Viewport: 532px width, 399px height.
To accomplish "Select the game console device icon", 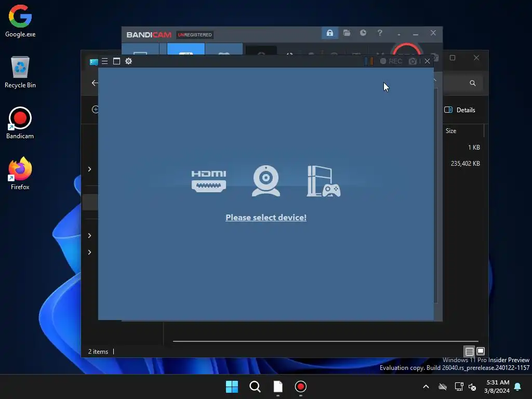I will pyautogui.click(x=323, y=181).
